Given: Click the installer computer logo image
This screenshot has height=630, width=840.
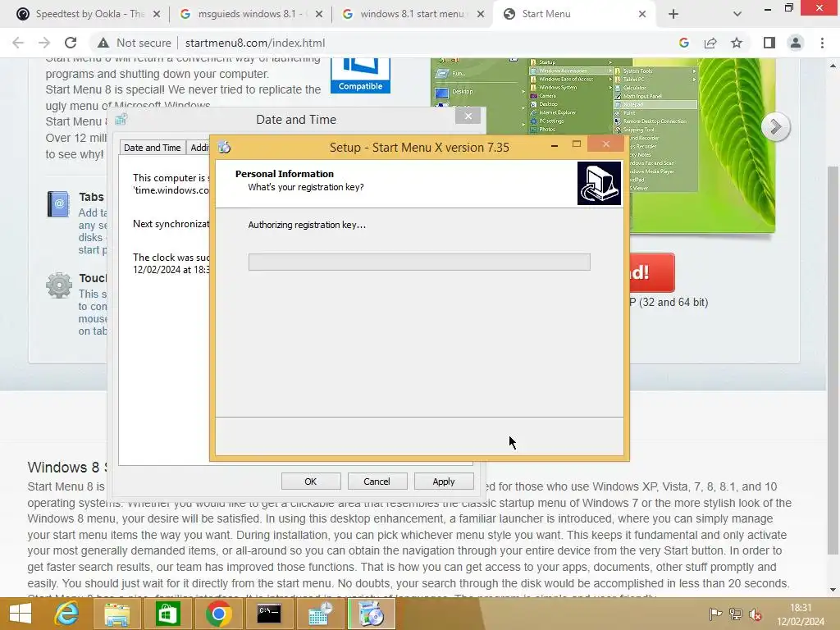Looking at the screenshot, I should pos(599,183).
